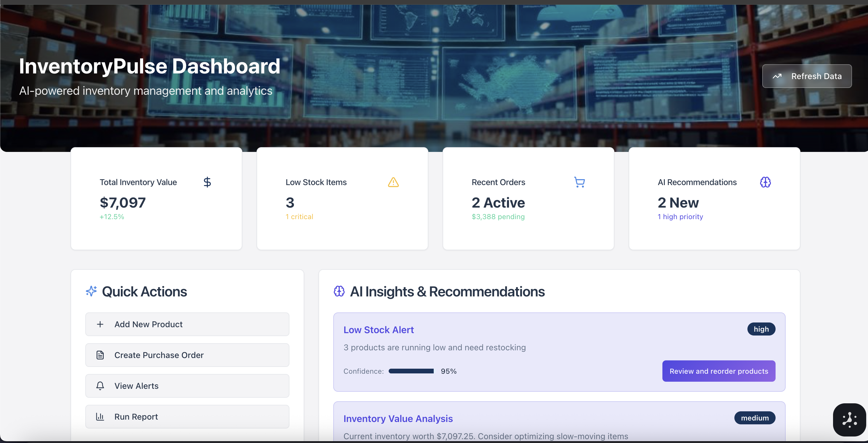Open the Inventory Value Analysis title
868x443 pixels.
pyautogui.click(x=398, y=418)
